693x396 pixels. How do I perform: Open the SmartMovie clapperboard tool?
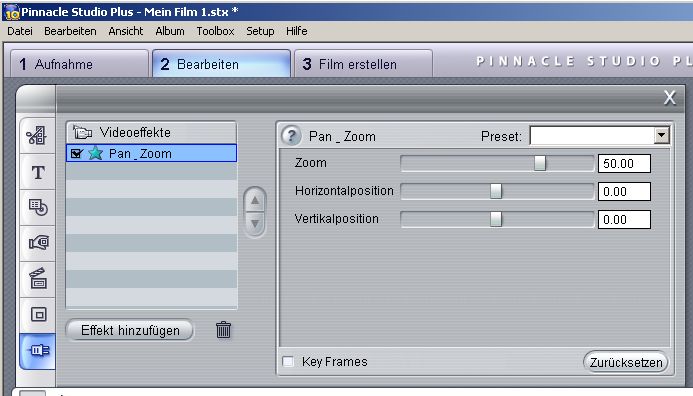click(38, 278)
